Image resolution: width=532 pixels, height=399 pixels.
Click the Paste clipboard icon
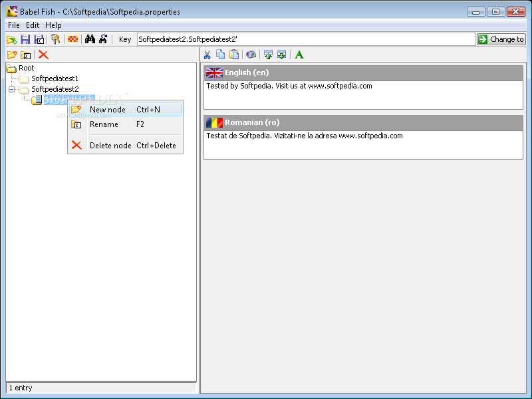click(234, 55)
